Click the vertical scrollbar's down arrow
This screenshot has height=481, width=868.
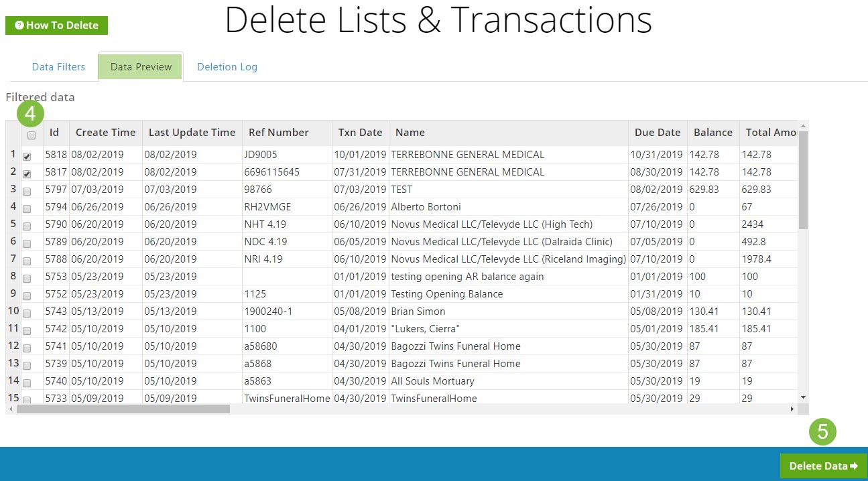[802, 398]
